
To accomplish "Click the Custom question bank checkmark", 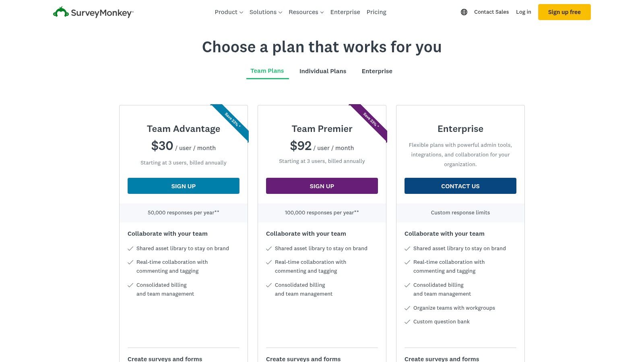I will coord(407,322).
